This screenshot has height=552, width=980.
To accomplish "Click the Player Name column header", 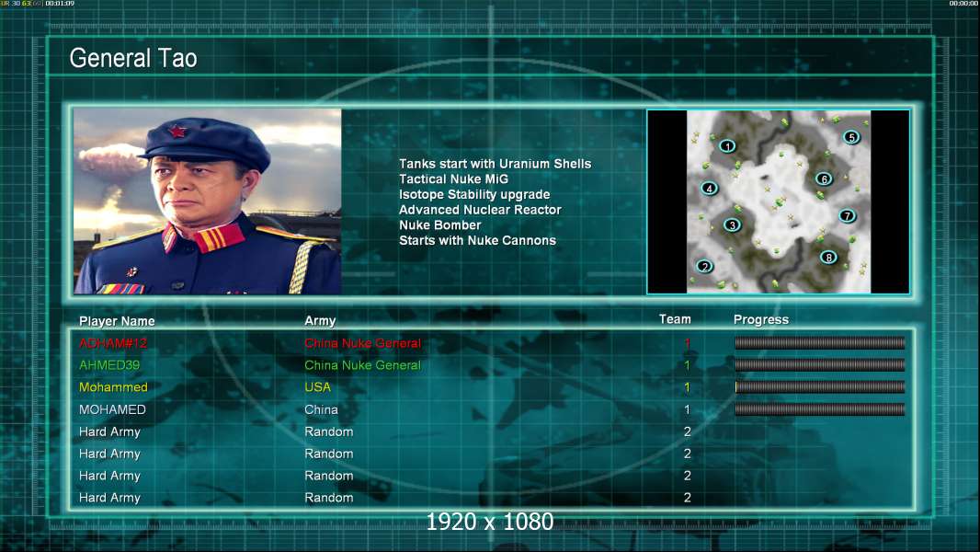I will click(x=117, y=321).
